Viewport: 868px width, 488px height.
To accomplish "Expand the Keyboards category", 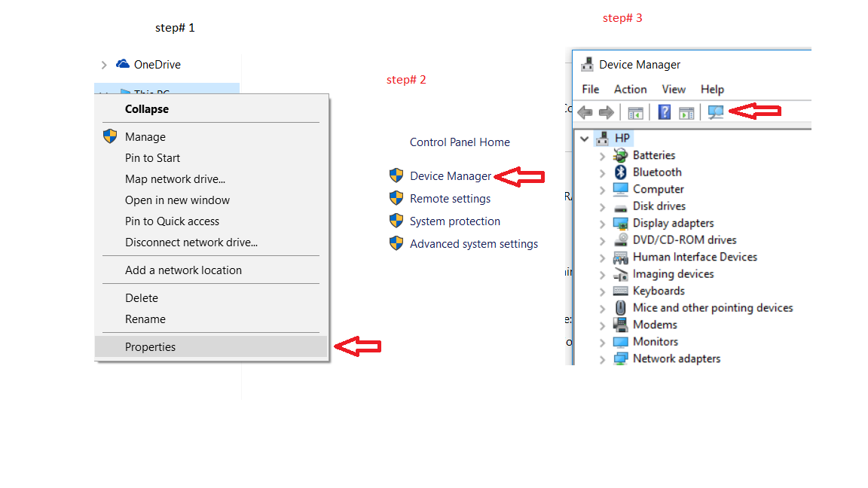I will 602,292.
